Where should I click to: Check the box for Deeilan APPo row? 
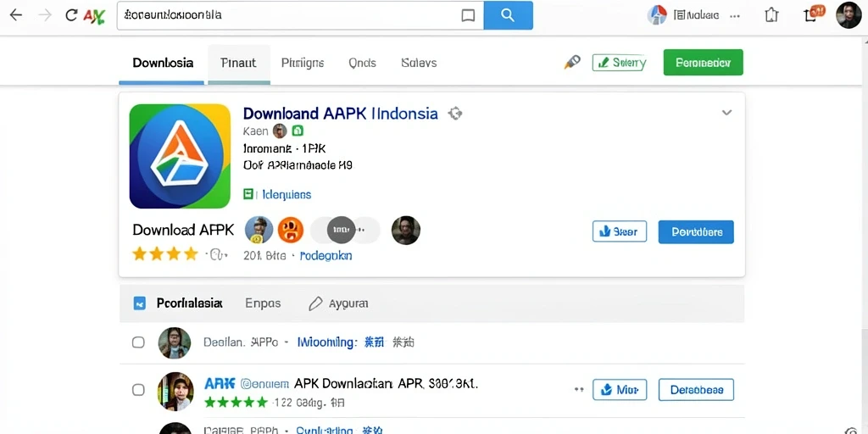(x=138, y=342)
